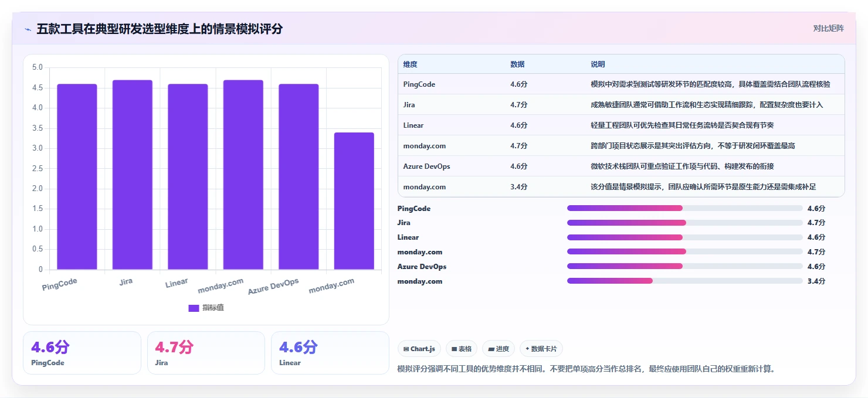This screenshot has height=398, width=868.
Task: Click the description starting 跨部门项目状态
Action: [693, 146]
